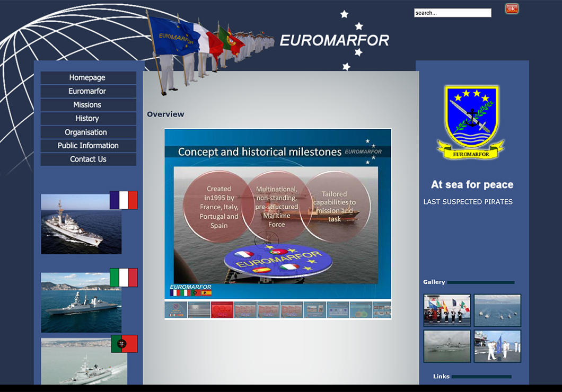Open gallery photo of the grey warship
This screenshot has width=562, height=392.
click(447, 346)
